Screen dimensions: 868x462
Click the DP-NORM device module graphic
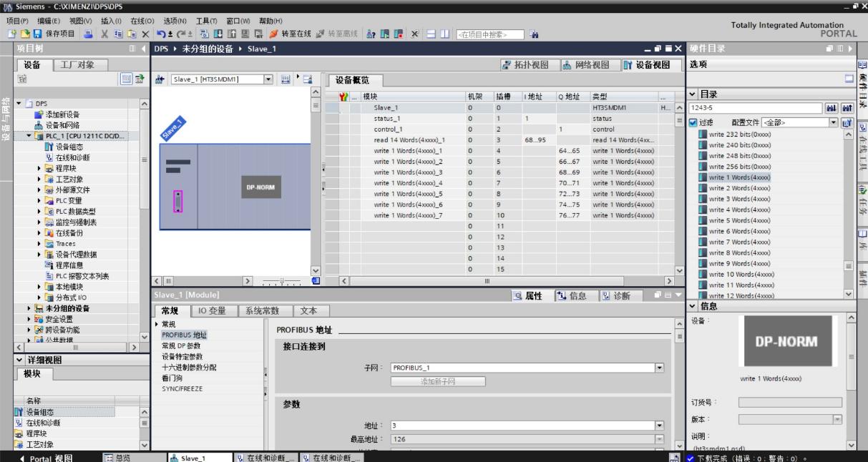point(260,187)
